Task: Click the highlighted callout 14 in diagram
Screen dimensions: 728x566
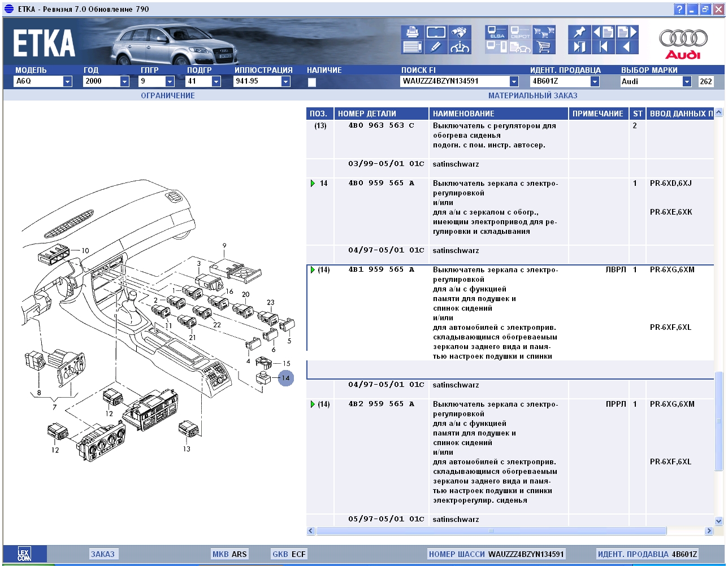Action: click(286, 378)
